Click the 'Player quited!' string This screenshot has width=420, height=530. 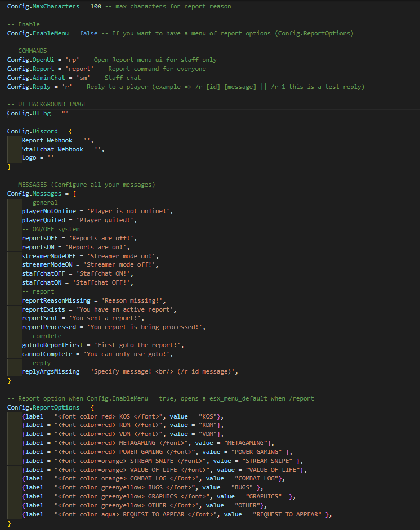pos(105,220)
